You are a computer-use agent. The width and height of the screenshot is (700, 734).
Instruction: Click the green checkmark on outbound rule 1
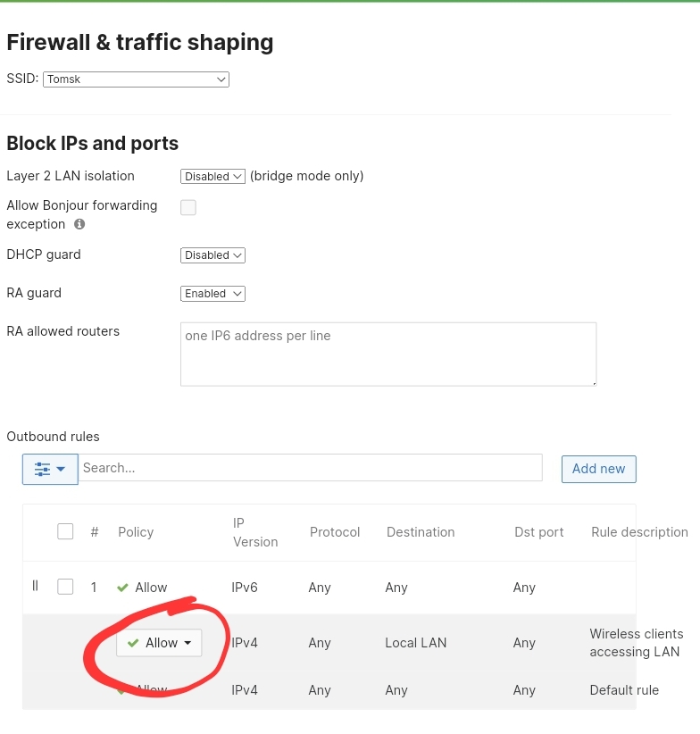(123, 587)
